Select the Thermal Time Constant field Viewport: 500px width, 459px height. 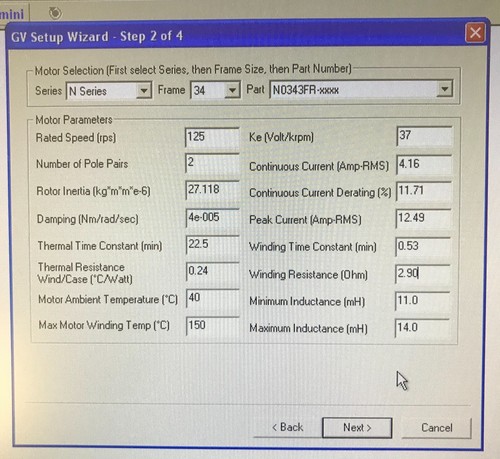[x=213, y=245]
